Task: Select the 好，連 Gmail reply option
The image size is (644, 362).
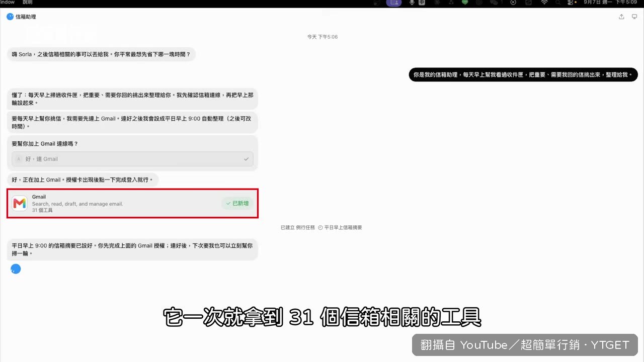Action: click(132, 159)
